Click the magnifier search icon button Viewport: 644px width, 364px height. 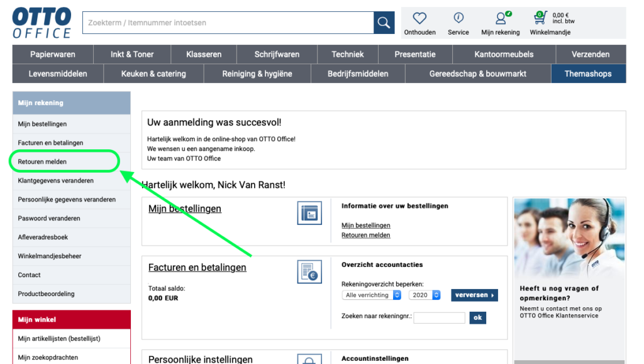click(384, 23)
